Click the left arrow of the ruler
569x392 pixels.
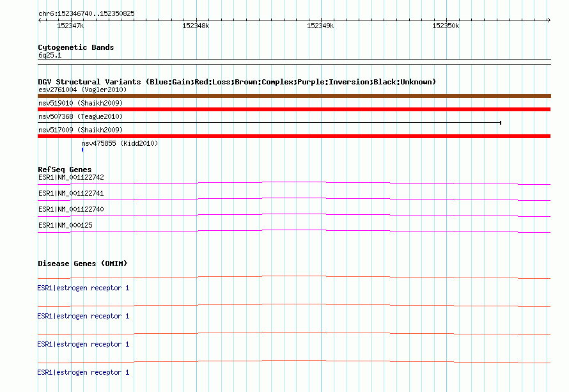click(40, 20)
